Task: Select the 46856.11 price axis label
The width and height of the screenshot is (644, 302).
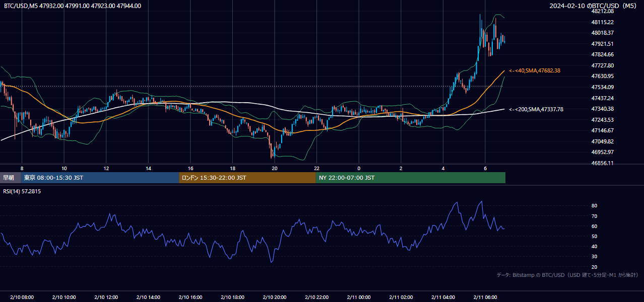Action: click(602, 163)
